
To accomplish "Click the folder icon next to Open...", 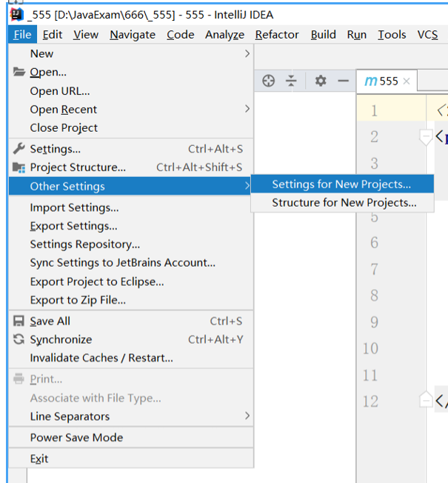I will (x=19, y=72).
